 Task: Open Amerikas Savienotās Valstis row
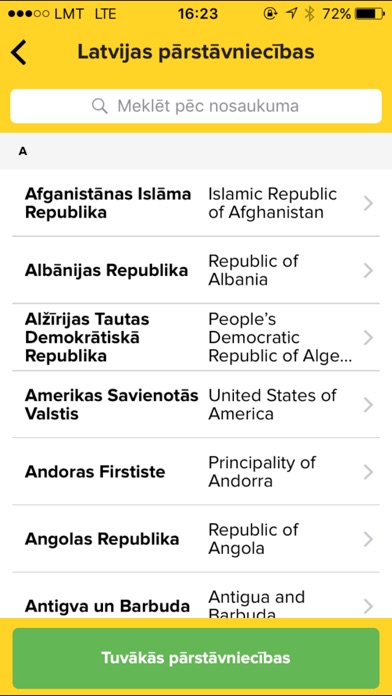pyautogui.click(x=196, y=404)
